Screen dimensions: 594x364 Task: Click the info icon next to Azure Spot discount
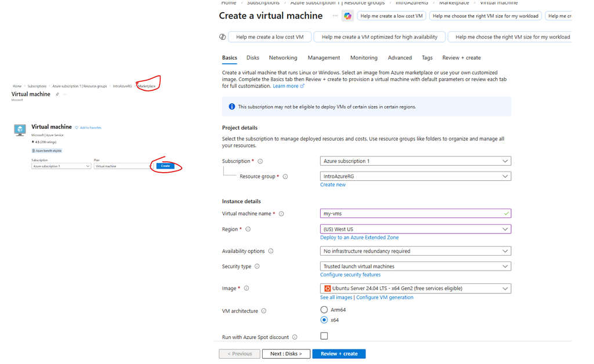pyautogui.click(x=295, y=337)
